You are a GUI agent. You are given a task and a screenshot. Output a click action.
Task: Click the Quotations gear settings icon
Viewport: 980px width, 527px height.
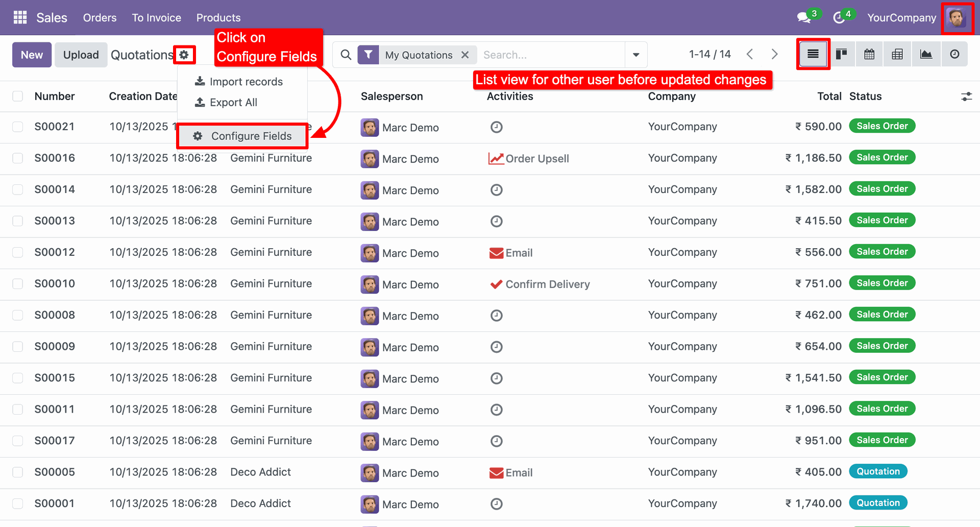(184, 55)
